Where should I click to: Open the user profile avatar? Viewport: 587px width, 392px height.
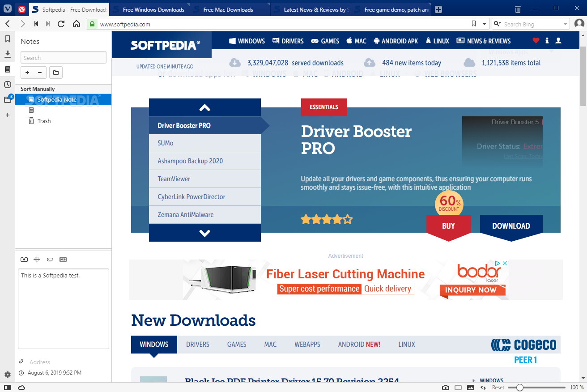(579, 24)
